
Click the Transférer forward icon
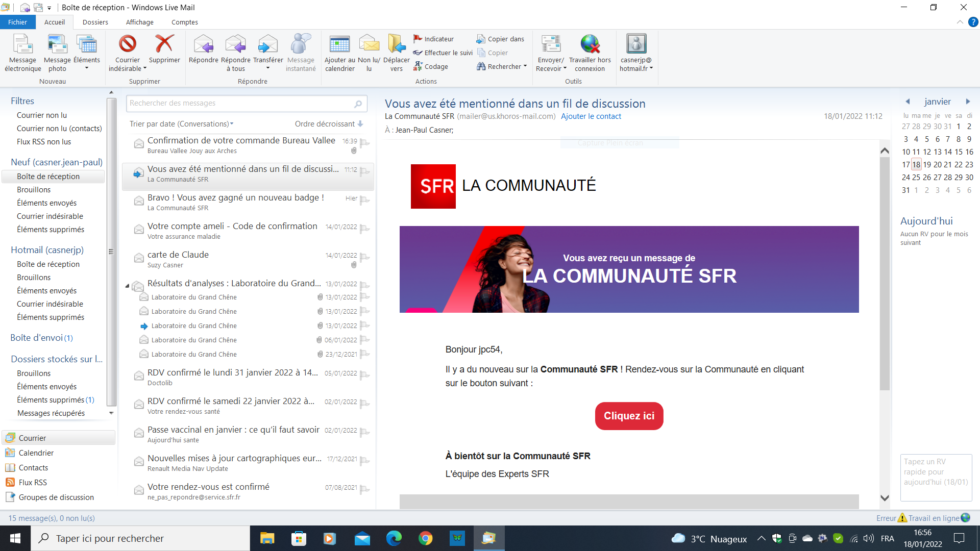(267, 45)
